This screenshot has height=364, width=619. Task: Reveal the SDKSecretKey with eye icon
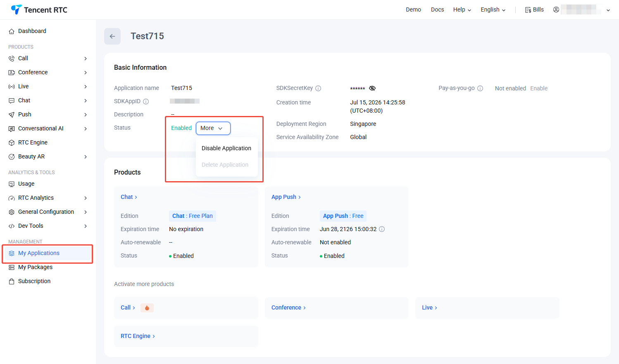[372, 88]
